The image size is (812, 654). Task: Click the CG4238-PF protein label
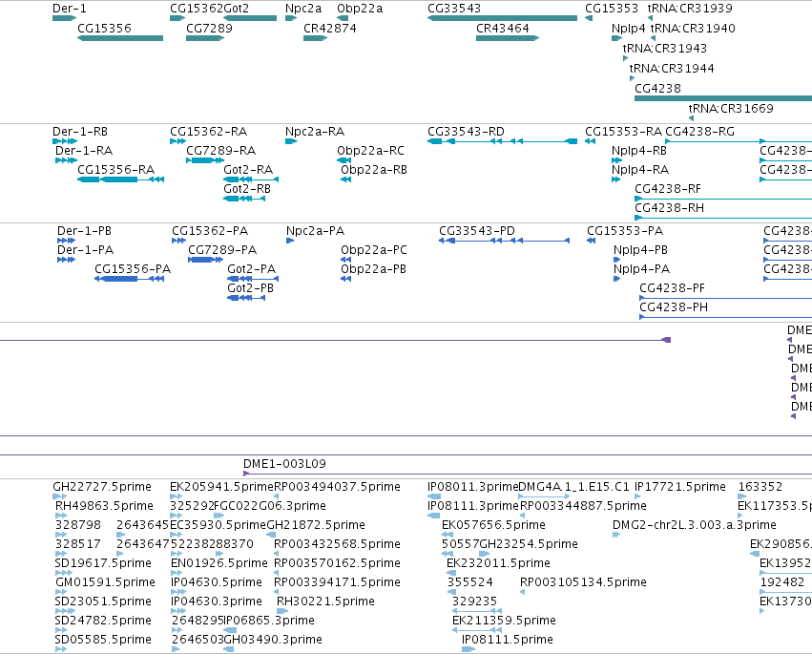[x=672, y=288]
